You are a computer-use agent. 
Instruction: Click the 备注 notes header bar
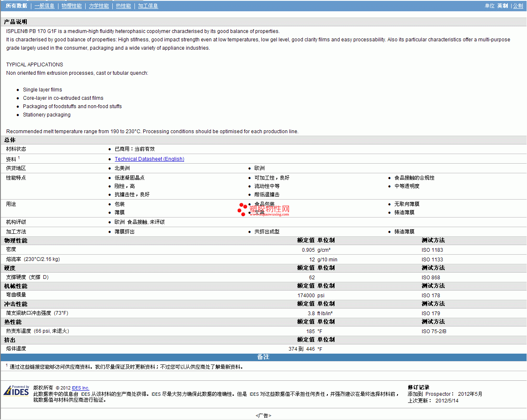pos(263,357)
